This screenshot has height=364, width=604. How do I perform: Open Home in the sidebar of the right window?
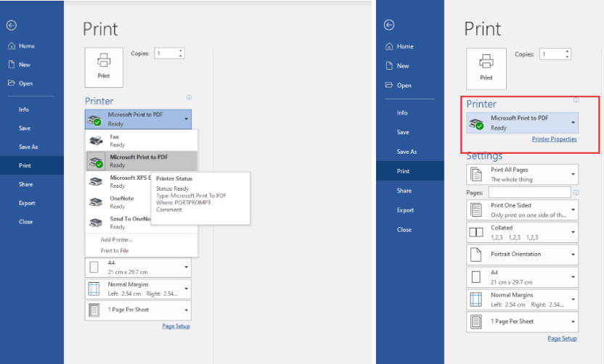pyautogui.click(x=404, y=46)
